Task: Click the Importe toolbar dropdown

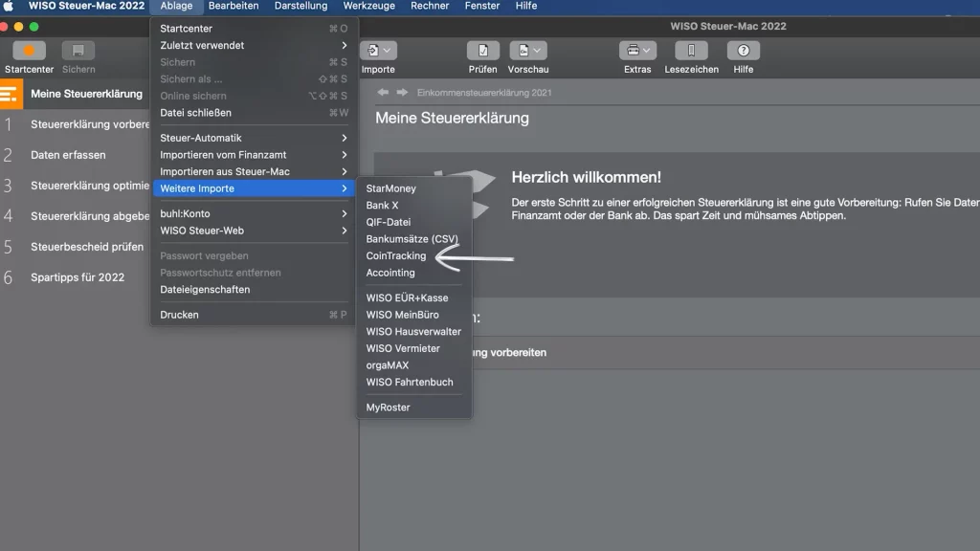Action: [378, 52]
